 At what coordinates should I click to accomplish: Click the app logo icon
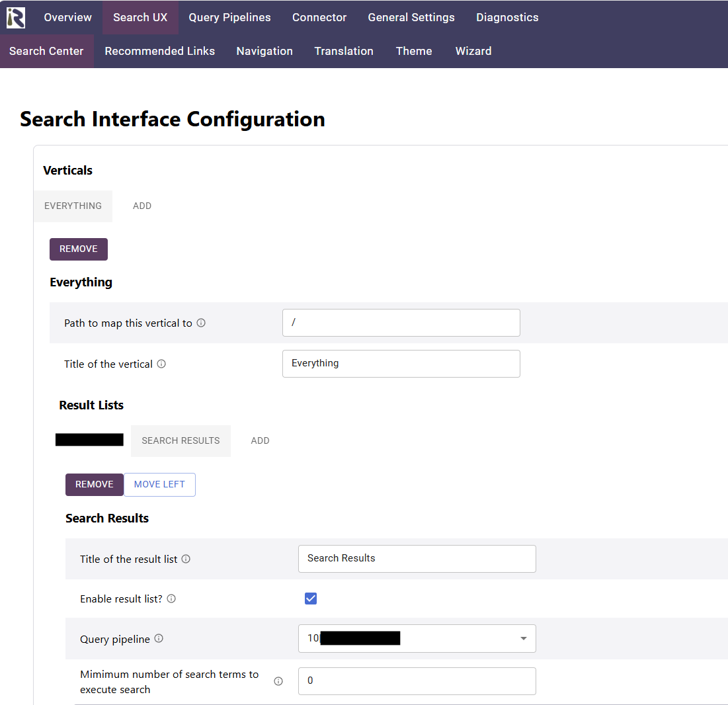16,18
